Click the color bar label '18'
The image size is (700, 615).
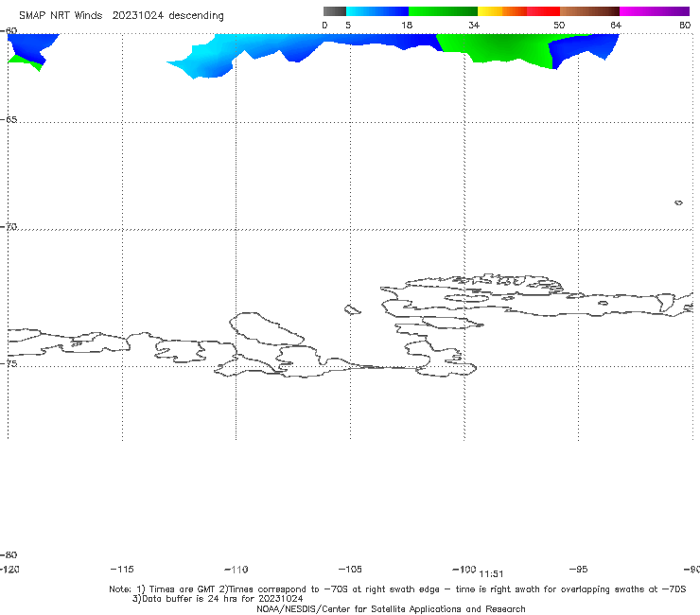click(407, 25)
